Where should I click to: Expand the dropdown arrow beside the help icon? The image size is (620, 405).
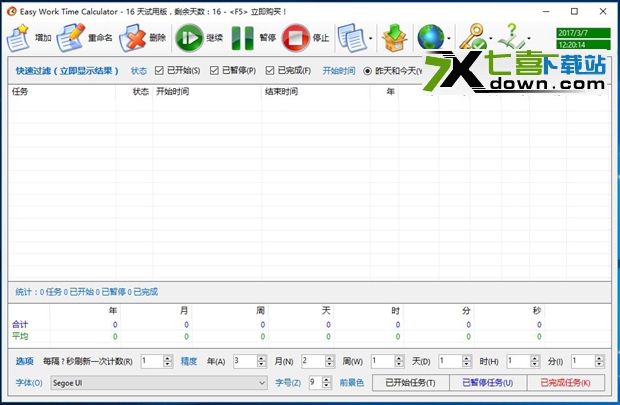[x=529, y=38]
